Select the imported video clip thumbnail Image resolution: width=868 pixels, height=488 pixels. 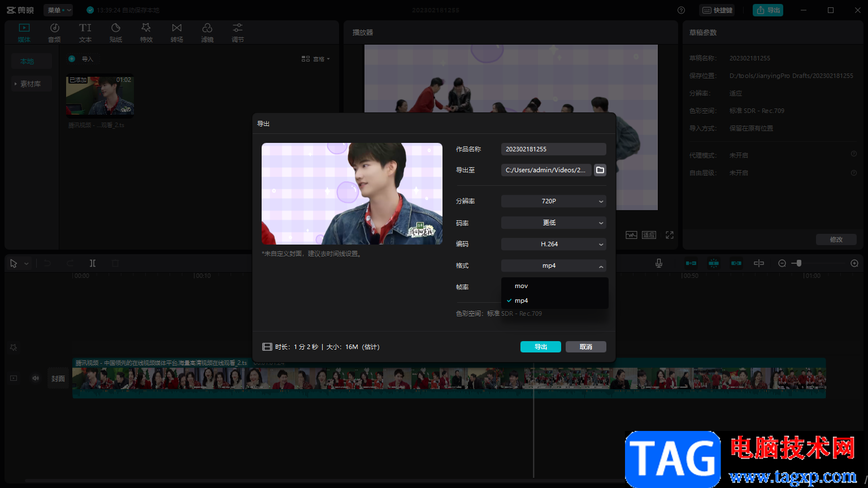pyautogui.click(x=100, y=95)
